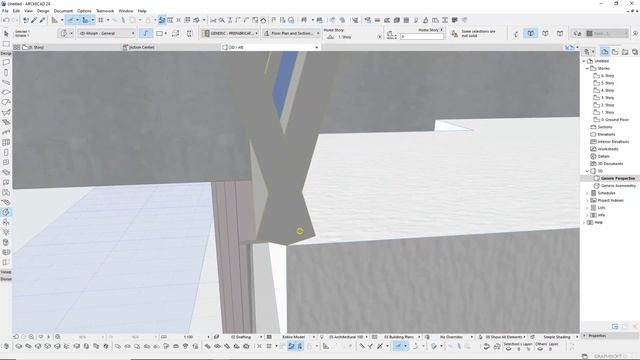Select the Door tool
This screenshot has height=360, width=640.
pos(6,152)
